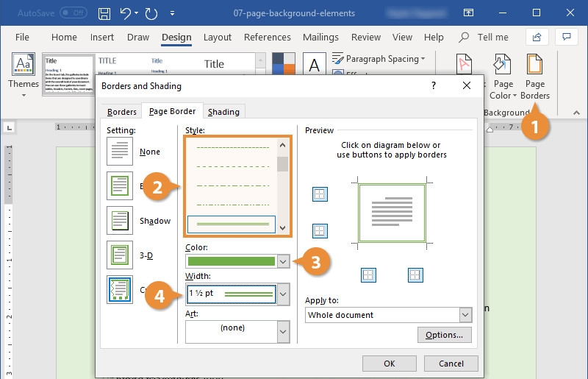588x379 pixels.
Task: Confirm the dialog with OK
Action: coord(390,364)
